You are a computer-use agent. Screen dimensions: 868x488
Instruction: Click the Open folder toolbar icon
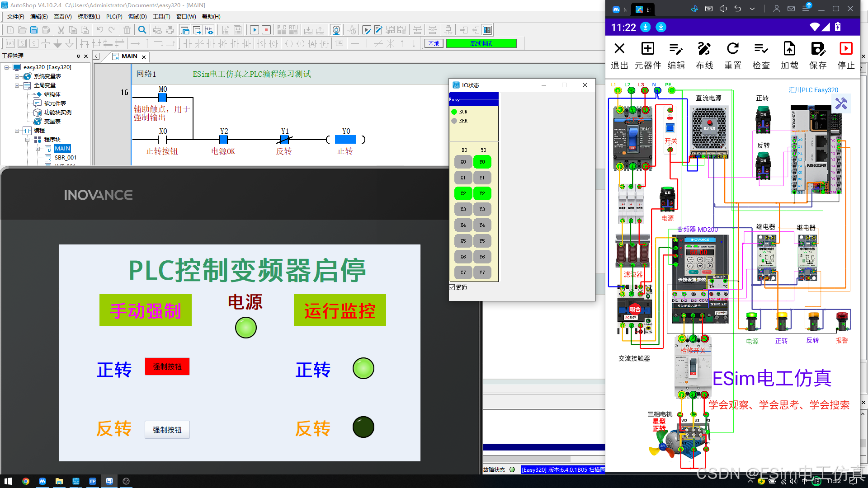pyautogui.click(x=22, y=30)
